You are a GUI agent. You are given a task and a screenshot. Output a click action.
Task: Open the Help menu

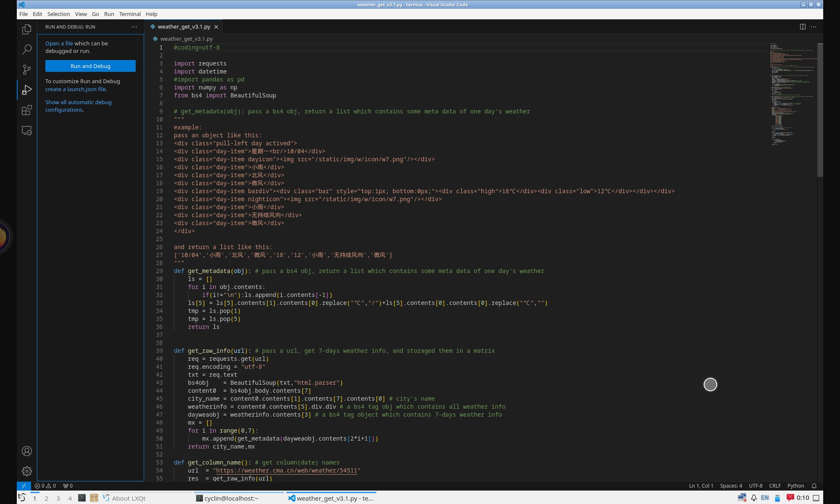coord(152,14)
